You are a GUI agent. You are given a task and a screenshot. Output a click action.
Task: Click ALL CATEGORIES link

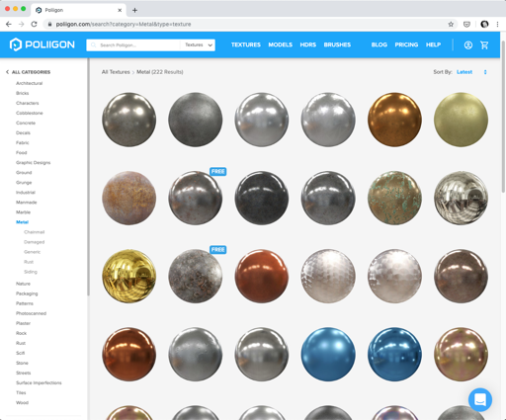[x=31, y=72]
